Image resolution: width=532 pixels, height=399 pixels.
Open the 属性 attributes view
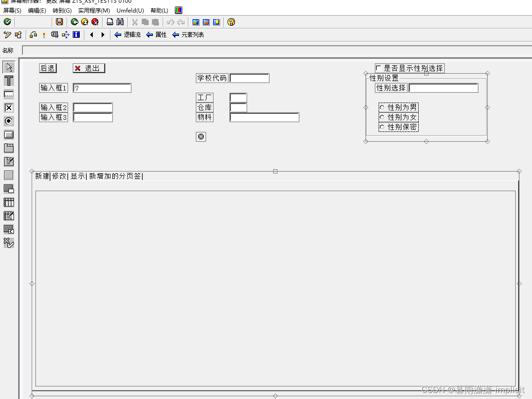[x=161, y=34]
